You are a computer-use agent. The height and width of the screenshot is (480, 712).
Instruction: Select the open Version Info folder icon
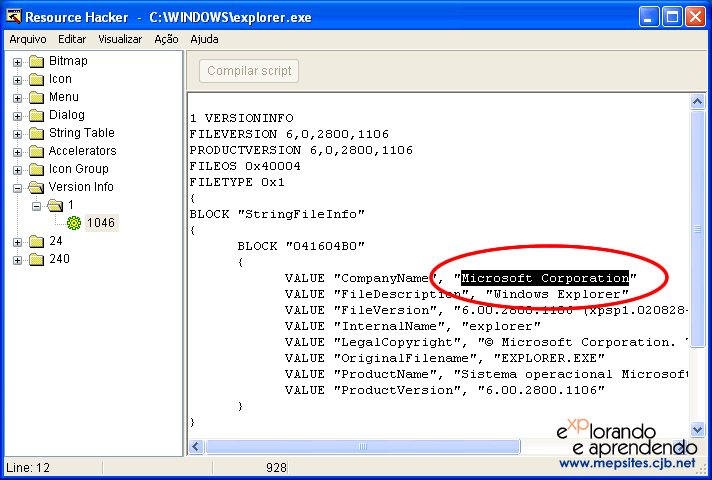click(x=36, y=187)
